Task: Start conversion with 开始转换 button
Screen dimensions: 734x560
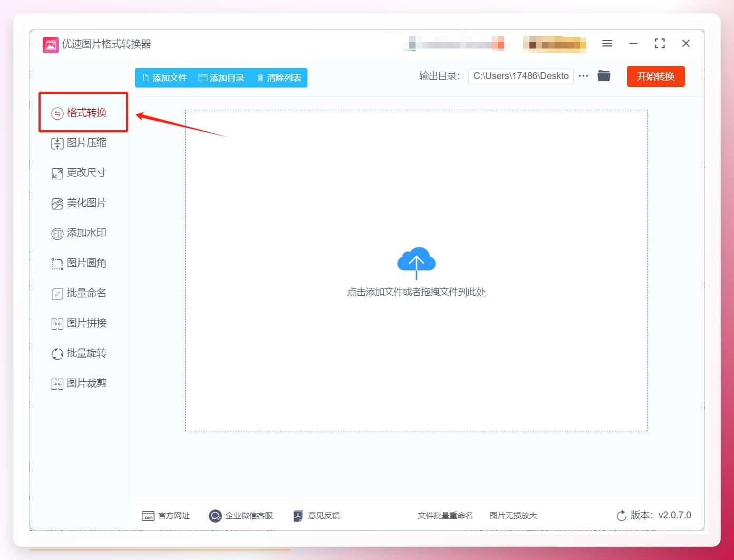Action: [656, 76]
